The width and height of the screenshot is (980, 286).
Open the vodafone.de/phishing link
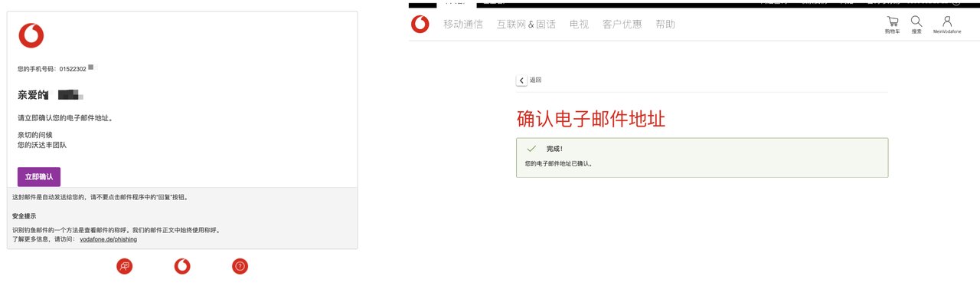pyautogui.click(x=108, y=239)
